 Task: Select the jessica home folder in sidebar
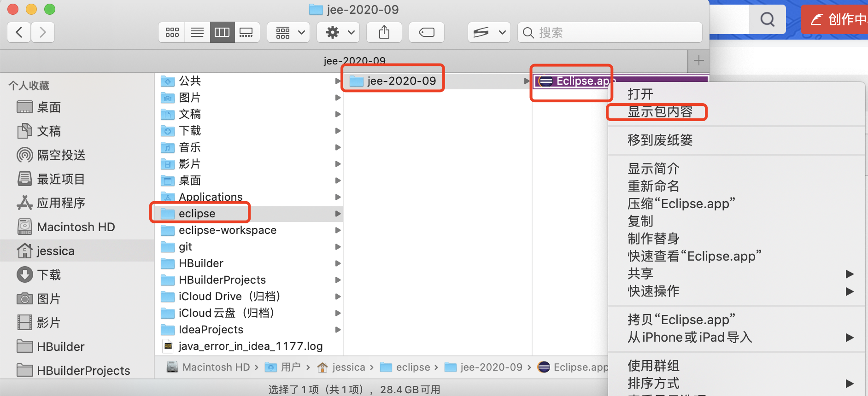(77, 251)
